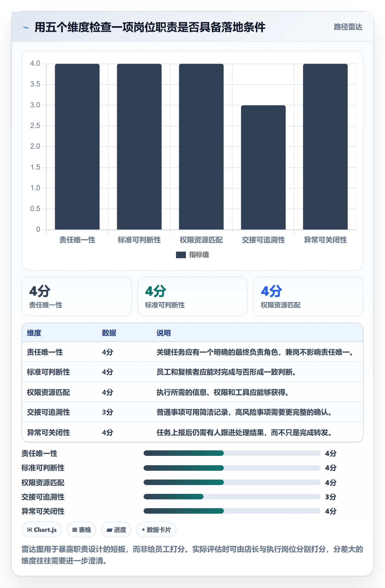The image size is (385, 588).
Task: Select the 交接可追溯性 table row name
Action: [48, 412]
